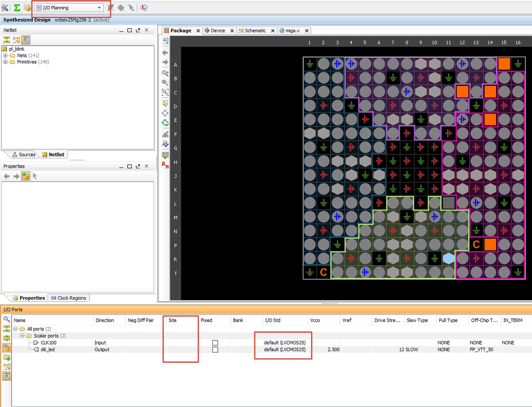Sort by the Direction column header

click(109, 320)
